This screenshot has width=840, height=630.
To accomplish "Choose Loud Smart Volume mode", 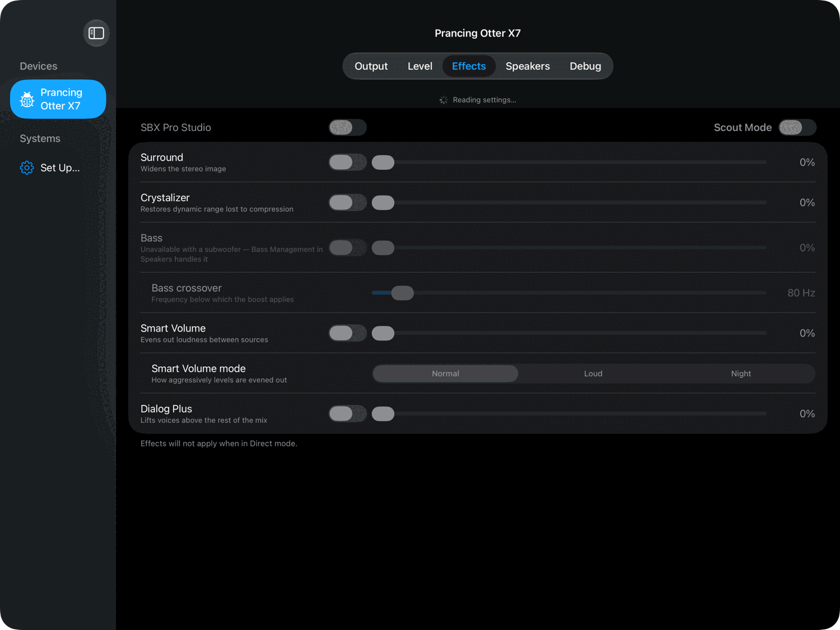I will click(593, 374).
